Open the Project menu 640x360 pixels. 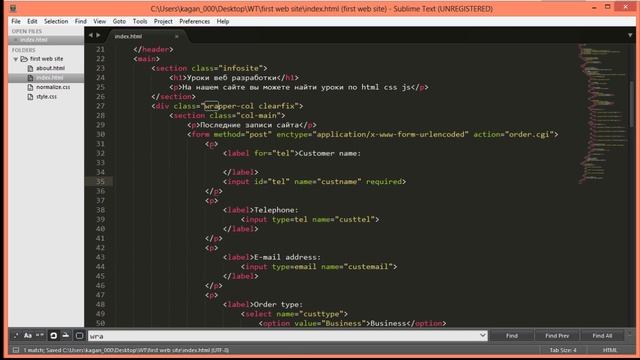tap(163, 21)
